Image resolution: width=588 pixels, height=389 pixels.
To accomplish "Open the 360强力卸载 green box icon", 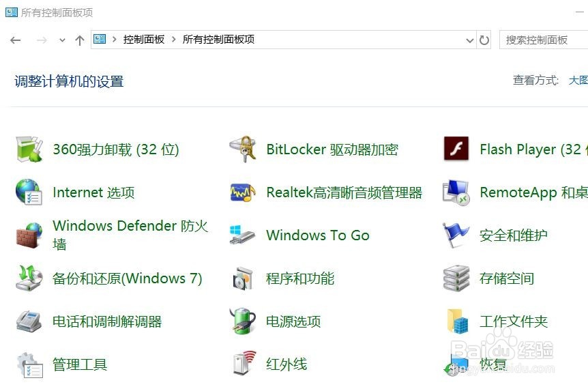I will [x=29, y=149].
